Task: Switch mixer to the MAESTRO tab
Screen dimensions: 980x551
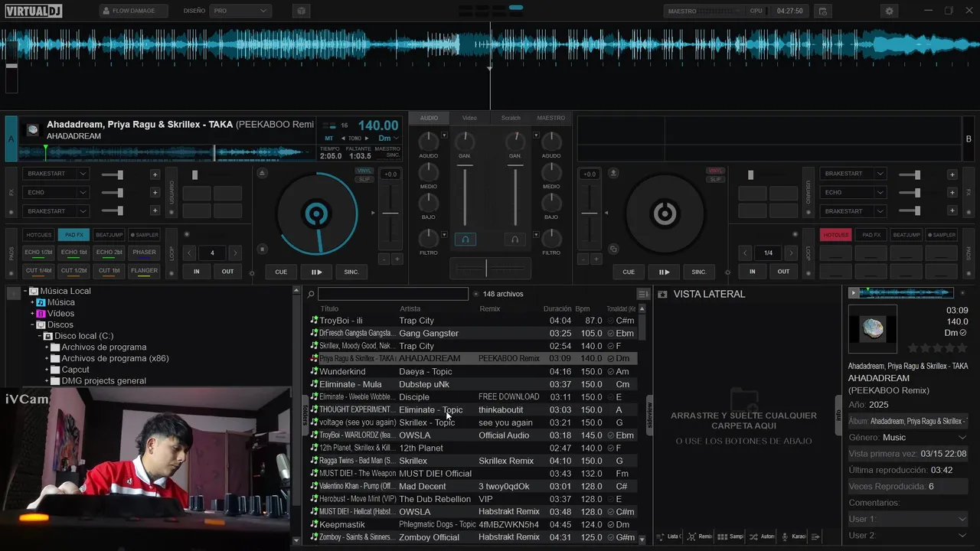Action: tap(551, 118)
